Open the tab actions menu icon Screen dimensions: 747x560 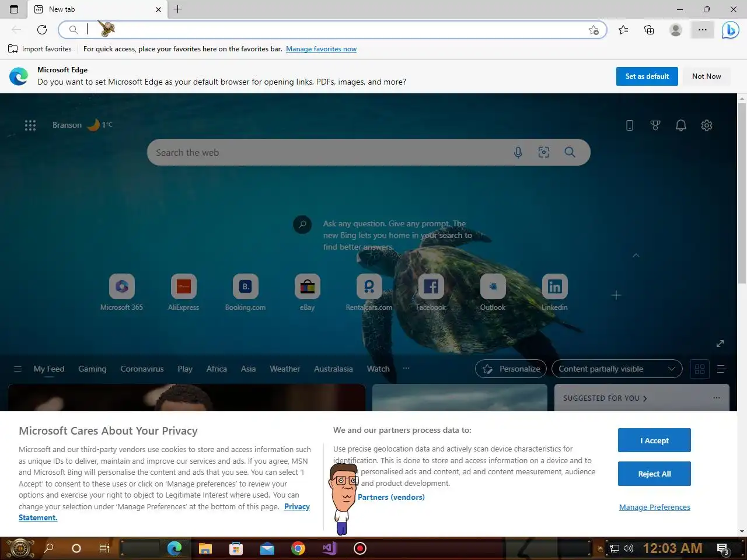pos(14,9)
